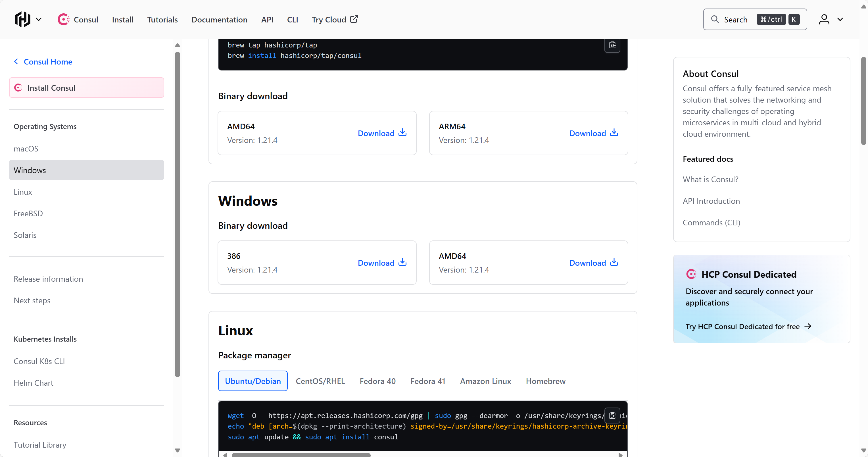Click the search magnifier icon
The image size is (868, 457).
715,20
